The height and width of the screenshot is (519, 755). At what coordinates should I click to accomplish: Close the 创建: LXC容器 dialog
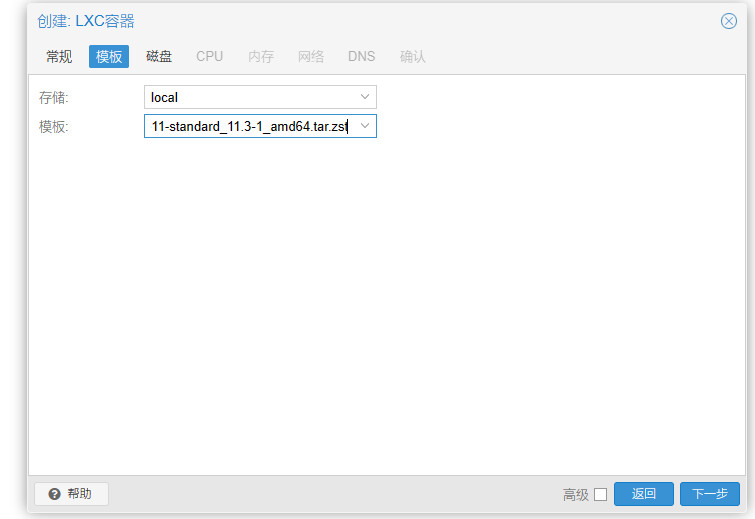pyautogui.click(x=729, y=21)
